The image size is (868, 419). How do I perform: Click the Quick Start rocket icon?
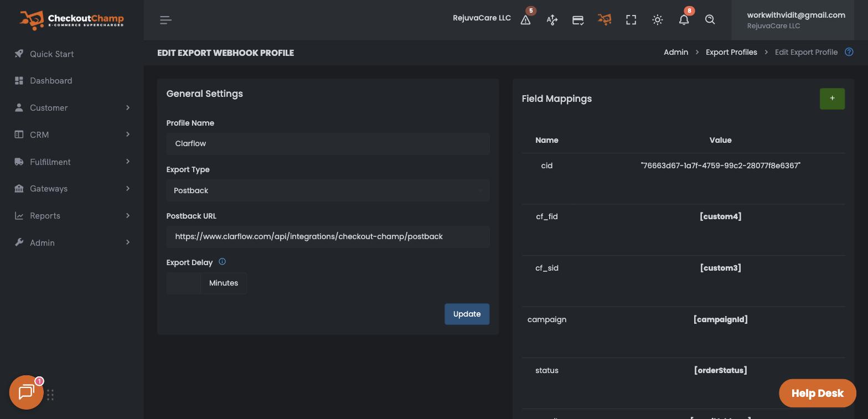point(19,54)
